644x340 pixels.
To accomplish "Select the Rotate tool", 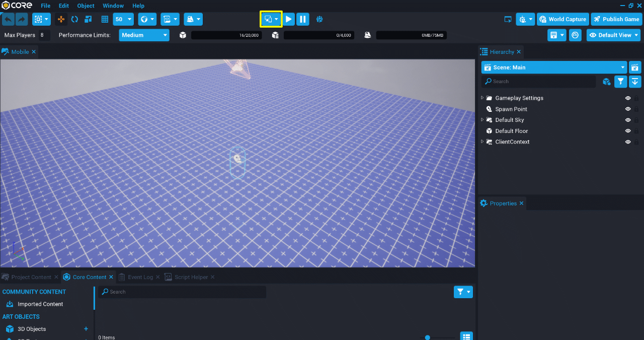I will tap(74, 19).
